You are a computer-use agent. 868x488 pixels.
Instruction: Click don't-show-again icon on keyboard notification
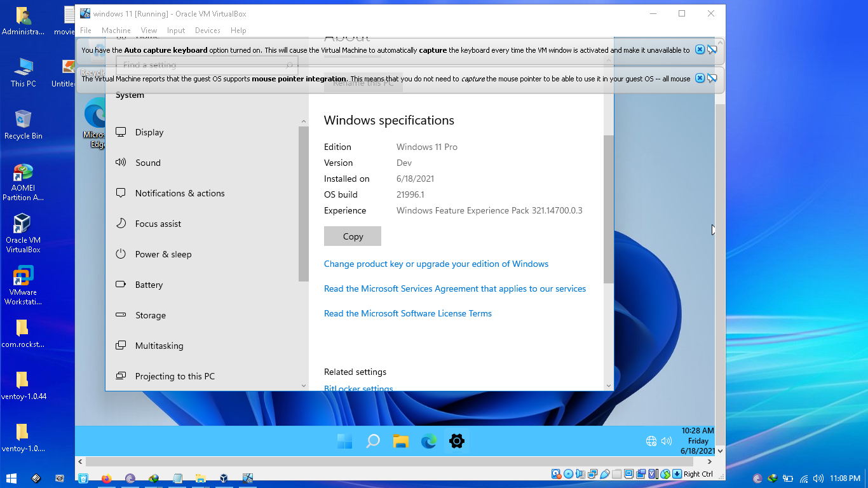(x=712, y=50)
